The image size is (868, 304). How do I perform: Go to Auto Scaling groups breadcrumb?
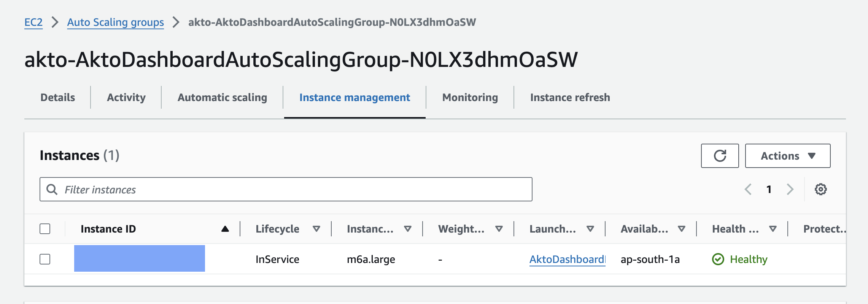116,22
